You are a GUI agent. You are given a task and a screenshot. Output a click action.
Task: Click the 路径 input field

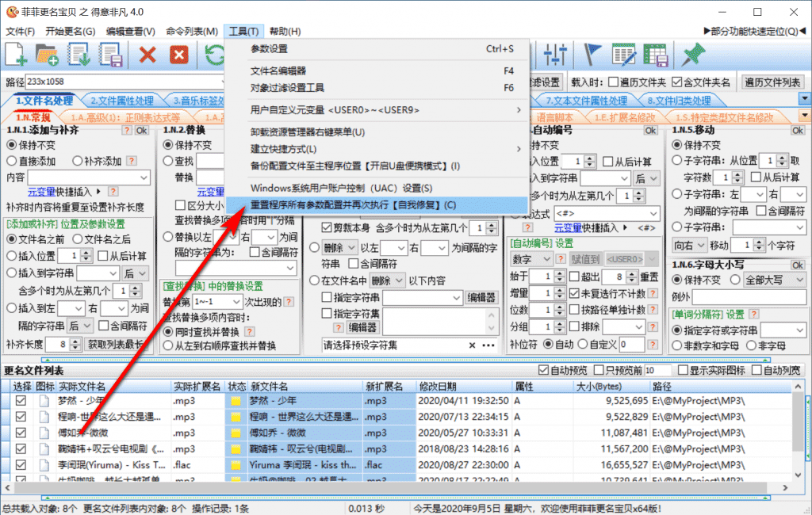(x=124, y=82)
